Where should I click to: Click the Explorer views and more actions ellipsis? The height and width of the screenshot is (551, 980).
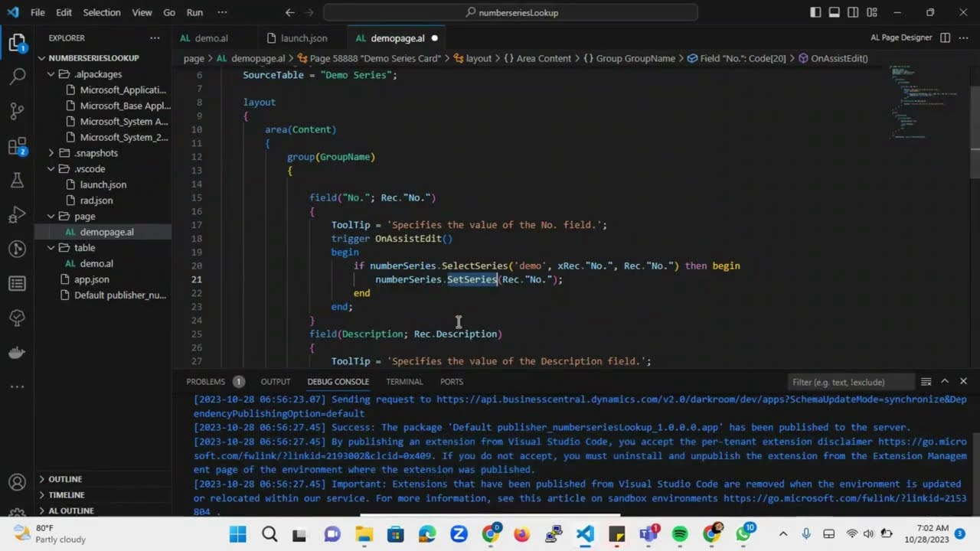coord(155,37)
